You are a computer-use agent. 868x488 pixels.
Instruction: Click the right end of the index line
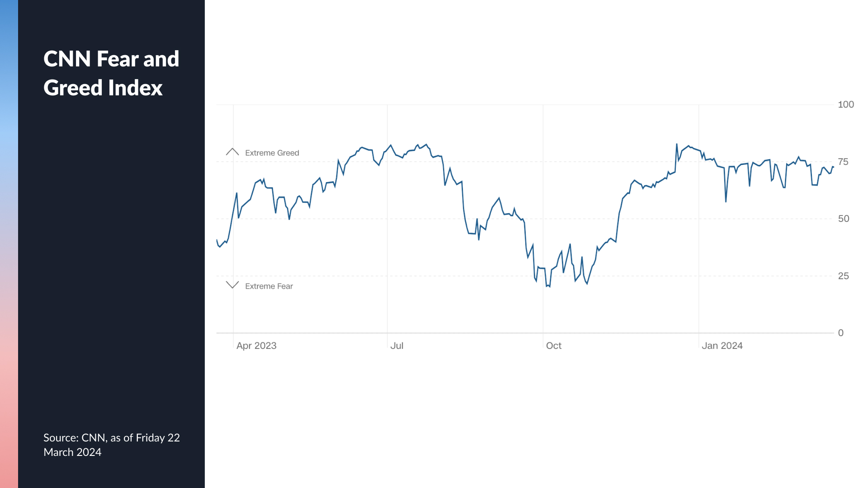[833, 167]
